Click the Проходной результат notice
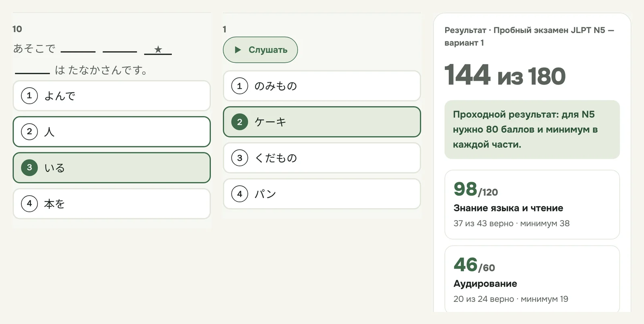The image size is (644, 324). point(532,129)
